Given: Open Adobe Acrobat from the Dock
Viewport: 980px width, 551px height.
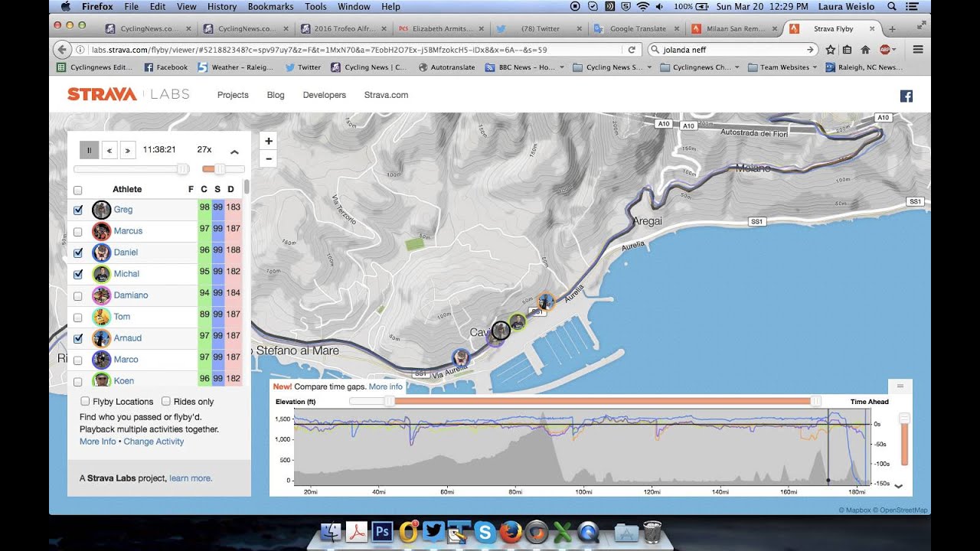Looking at the screenshot, I should (357, 532).
